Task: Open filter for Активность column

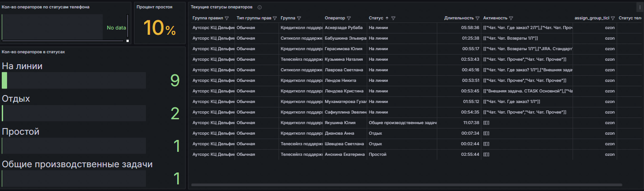Action: (511, 18)
